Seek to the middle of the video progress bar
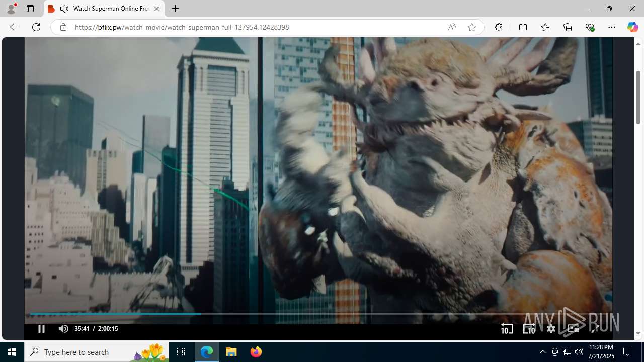This screenshot has height=362, width=644. click(318, 314)
